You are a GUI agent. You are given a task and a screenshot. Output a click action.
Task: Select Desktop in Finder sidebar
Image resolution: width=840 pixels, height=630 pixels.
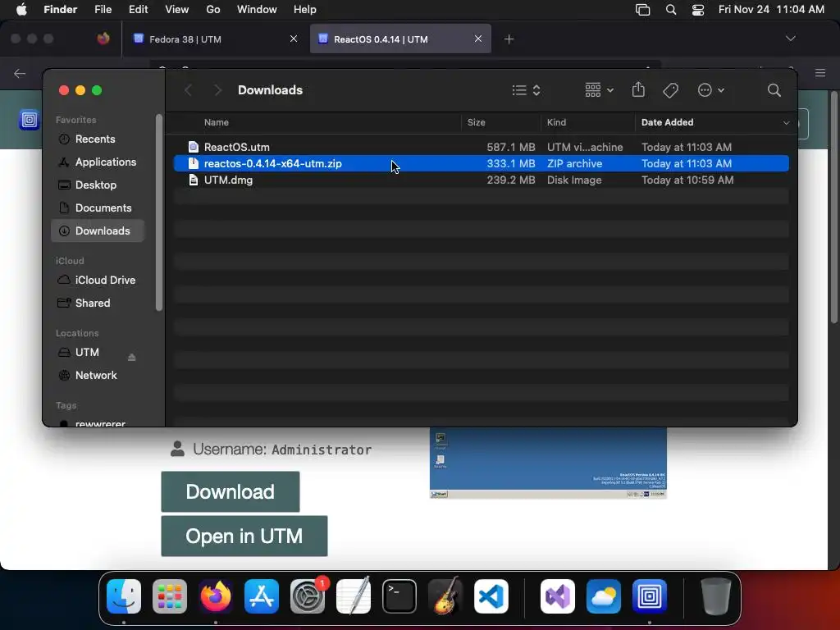click(98, 185)
